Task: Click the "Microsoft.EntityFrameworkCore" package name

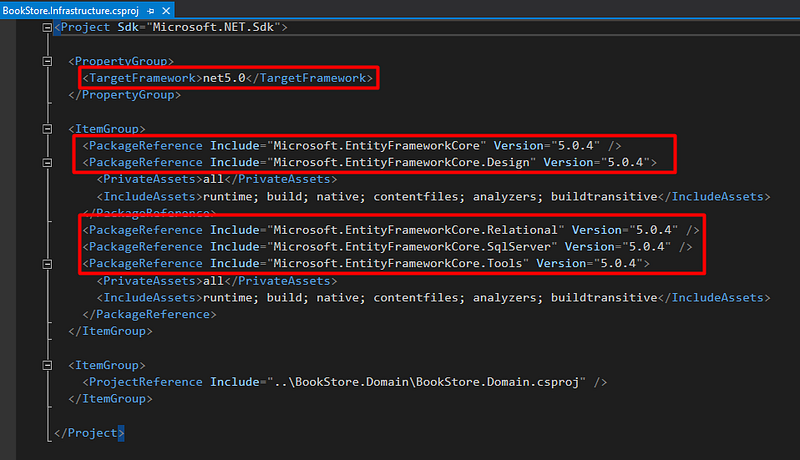Action: (377, 146)
